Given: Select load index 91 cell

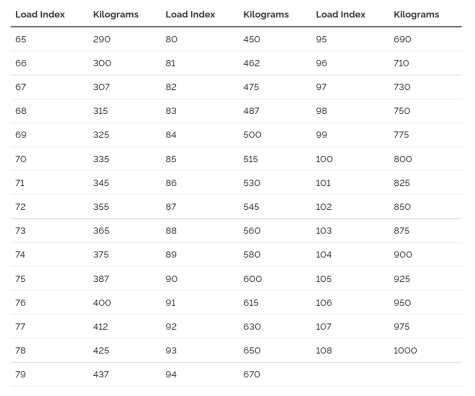Looking at the screenshot, I should [x=170, y=303].
